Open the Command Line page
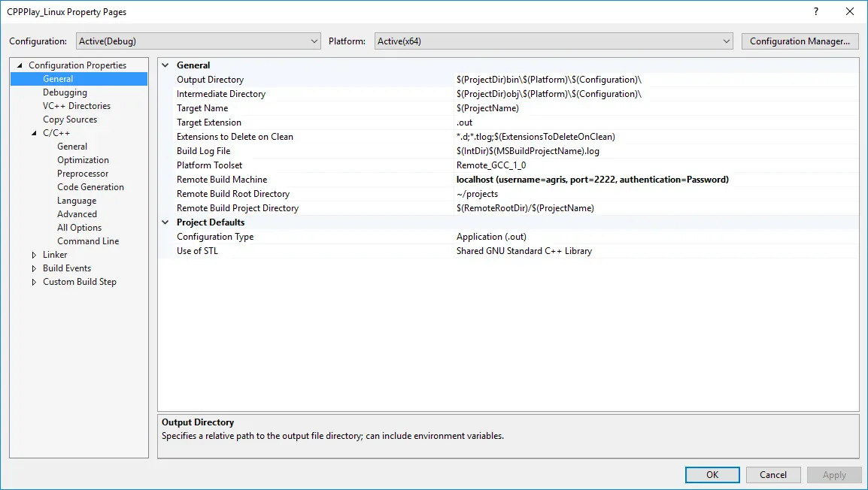Screen dimensions: 868x490 coord(88,241)
